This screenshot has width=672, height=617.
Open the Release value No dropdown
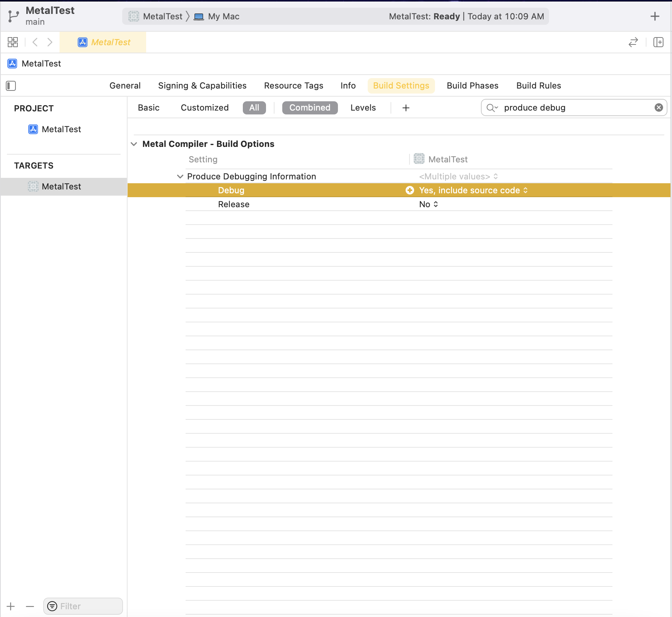point(428,205)
